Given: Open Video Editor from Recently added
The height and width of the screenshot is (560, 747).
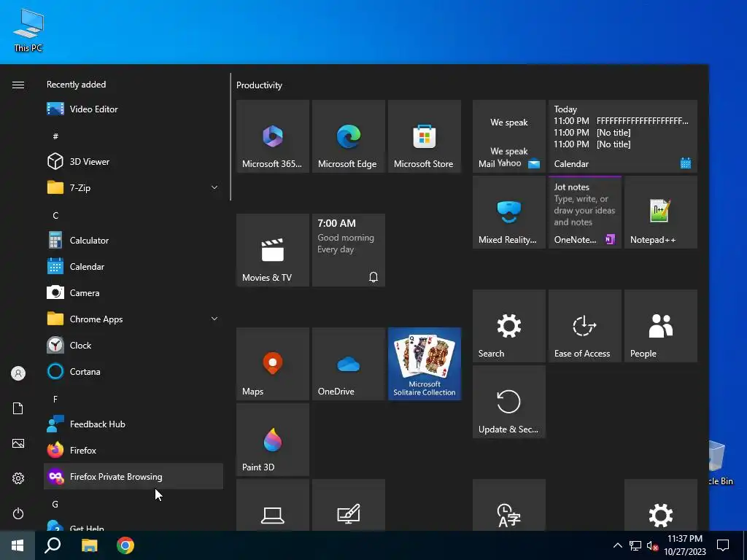Looking at the screenshot, I should [x=133, y=109].
